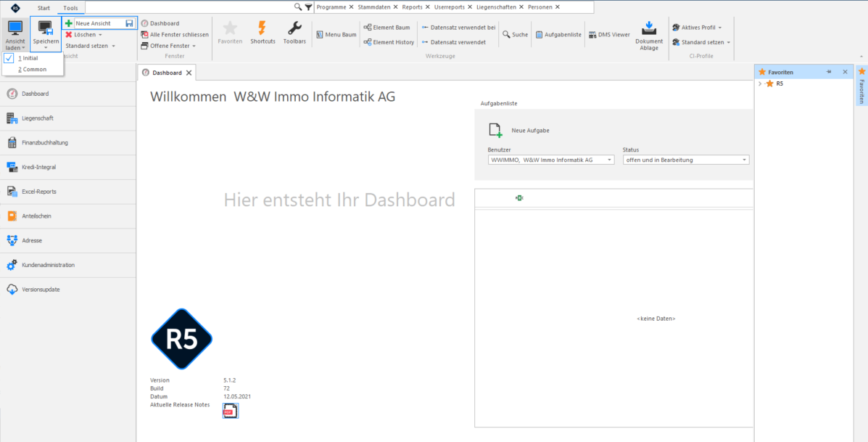Open Adresse module
Viewport: 868px width, 442px height.
68,240
